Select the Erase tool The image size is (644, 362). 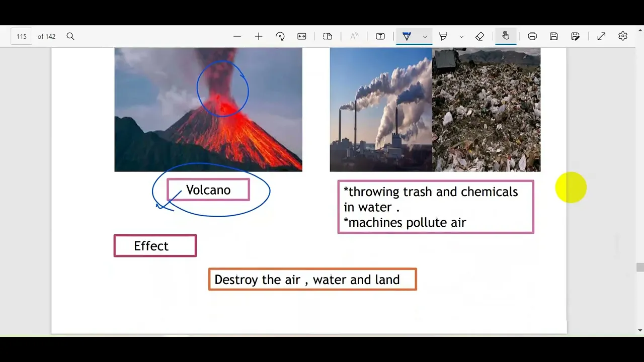click(x=479, y=36)
